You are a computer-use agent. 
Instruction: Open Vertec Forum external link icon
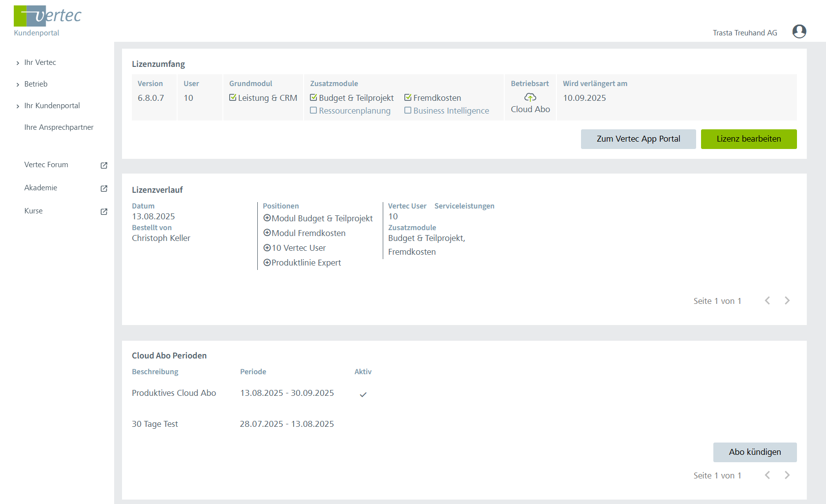coord(104,165)
